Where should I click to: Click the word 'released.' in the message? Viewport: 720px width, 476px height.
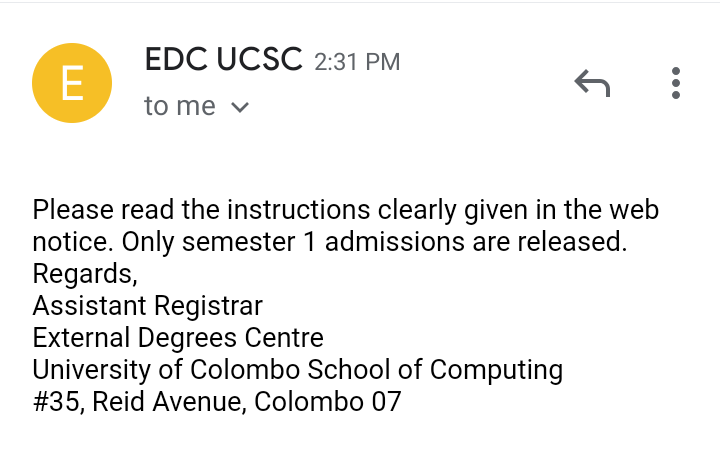tap(572, 242)
